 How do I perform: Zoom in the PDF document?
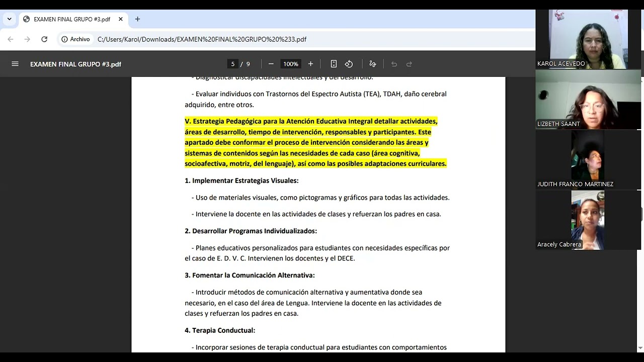click(x=310, y=64)
